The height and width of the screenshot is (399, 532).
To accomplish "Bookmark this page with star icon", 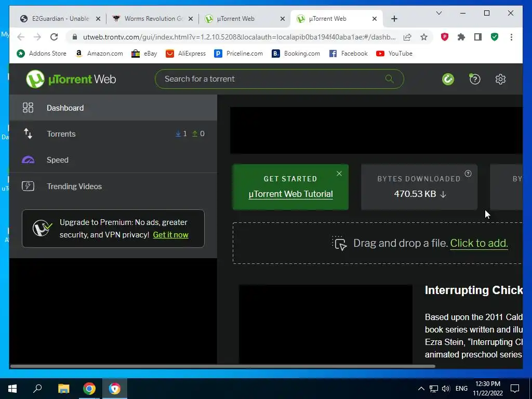I will pos(424,37).
